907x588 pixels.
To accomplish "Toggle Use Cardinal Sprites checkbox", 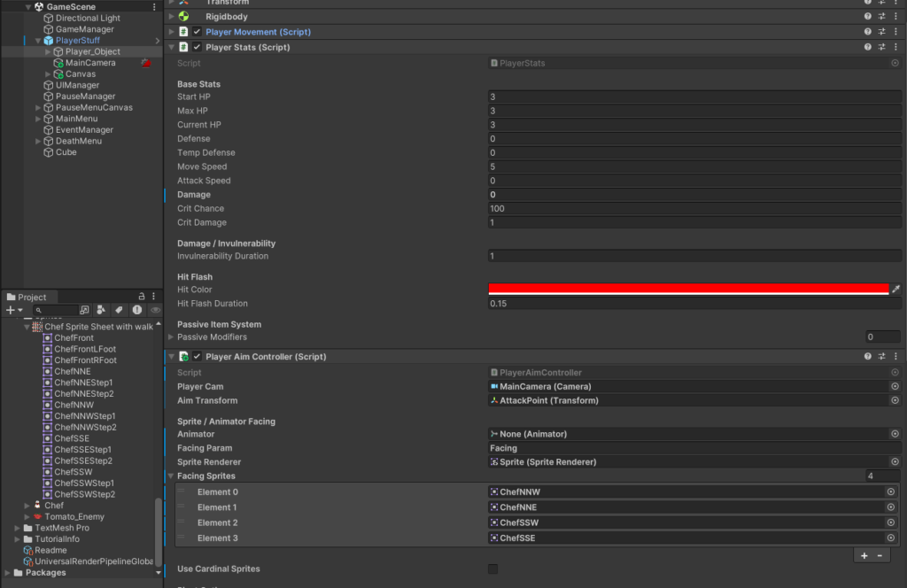I will pos(493,569).
